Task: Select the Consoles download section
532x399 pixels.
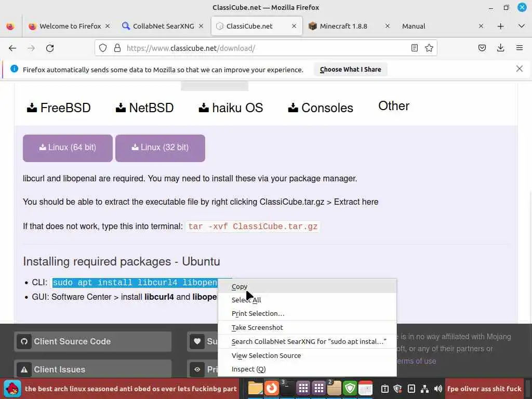Action: [321, 108]
